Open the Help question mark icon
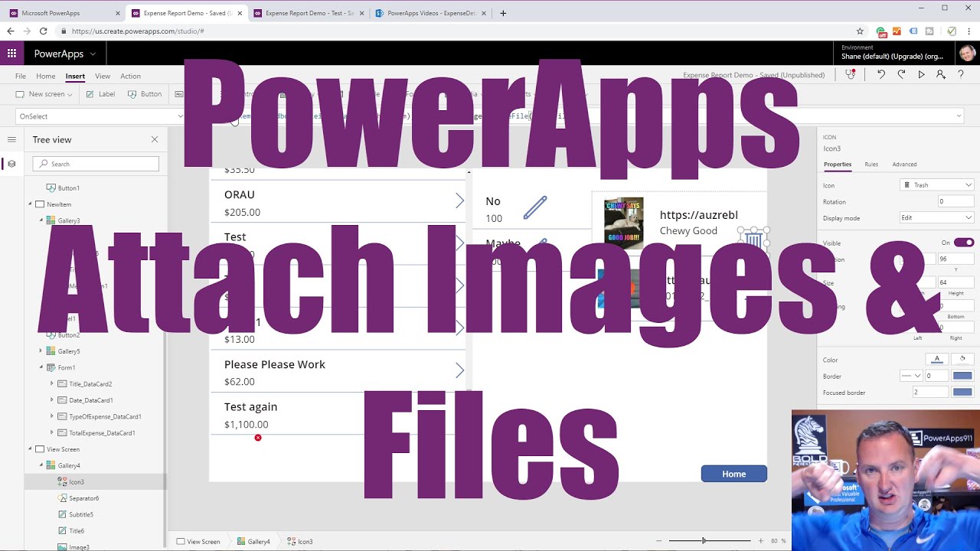This screenshot has height=551, width=980. [961, 74]
